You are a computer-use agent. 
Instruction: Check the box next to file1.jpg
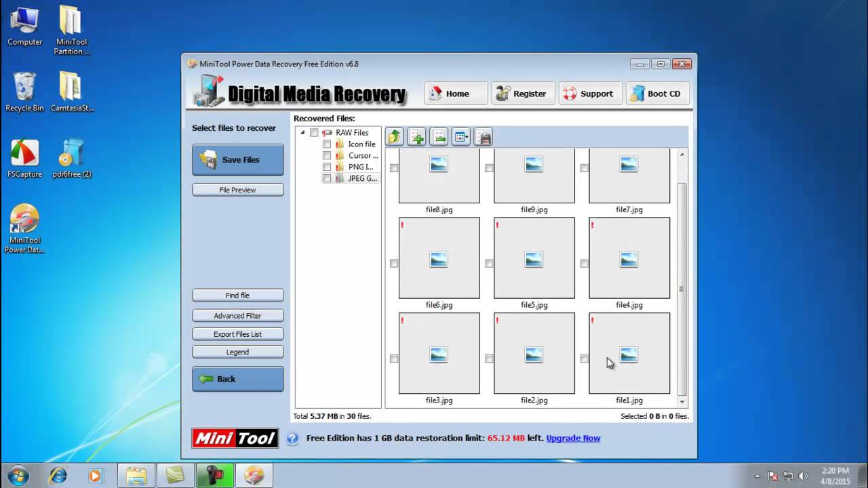tap(584, 359)
